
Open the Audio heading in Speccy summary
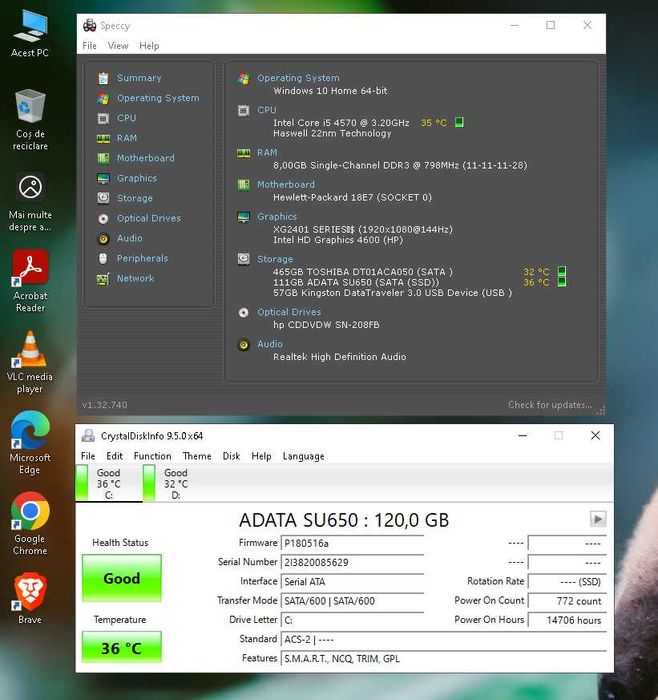click(270, 344)
